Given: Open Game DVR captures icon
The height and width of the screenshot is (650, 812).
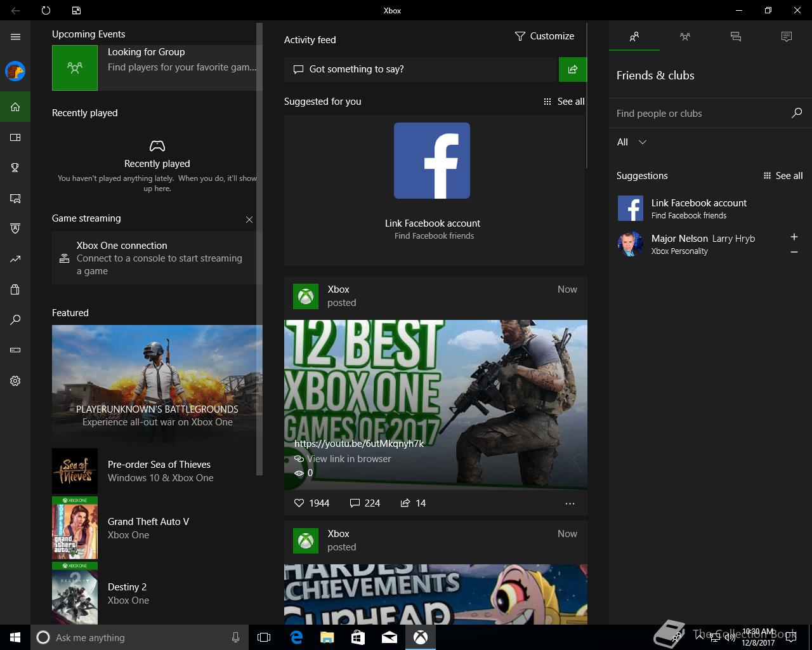Looking at the screenshot, I should (15, 198).
